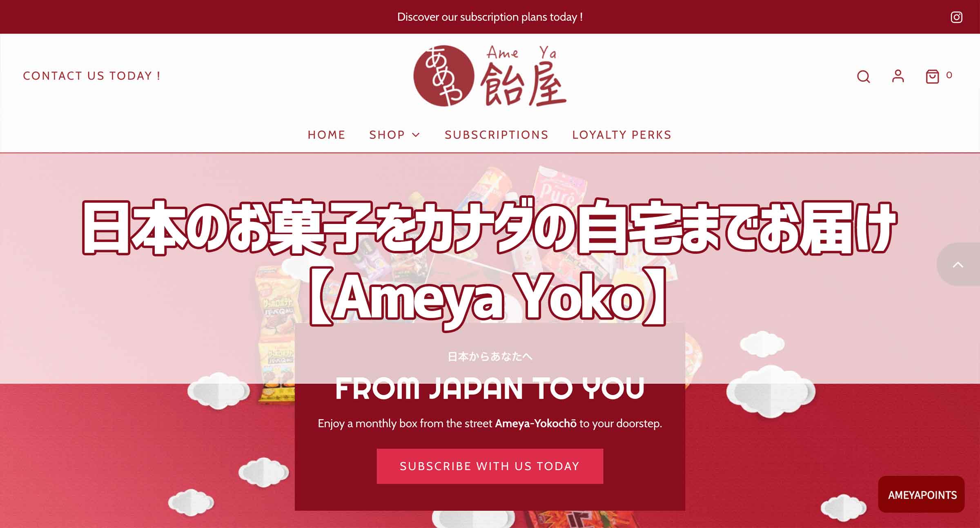The height and width of the screenshot is (528, 980).
Task: Click the search magnifier icon
Action: coord(863,76)
